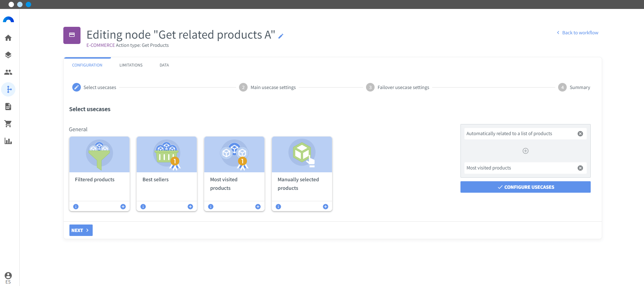Open the bar chart analytics icon in sidebar

coord(8,141)
